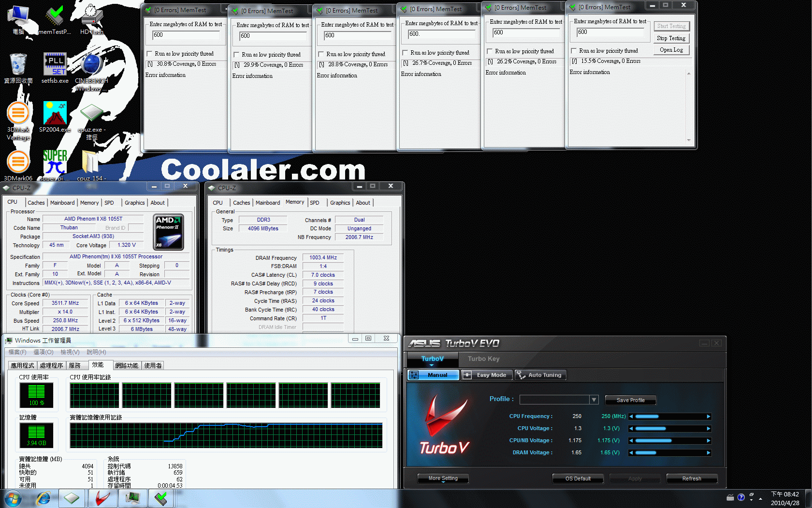812x508 pixels.
Task: Increase CPU Voltage with right arrow
Action: click(x=709, y=429)
